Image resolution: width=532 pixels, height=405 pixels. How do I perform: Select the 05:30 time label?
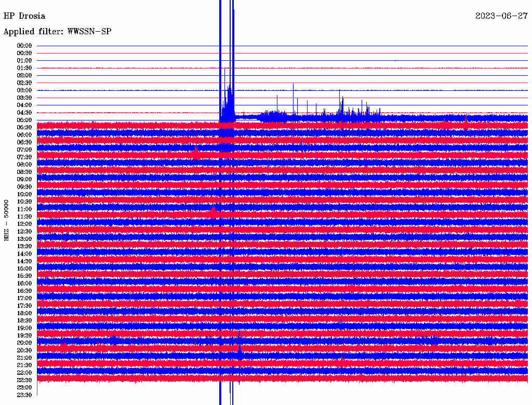click(24, 128)
